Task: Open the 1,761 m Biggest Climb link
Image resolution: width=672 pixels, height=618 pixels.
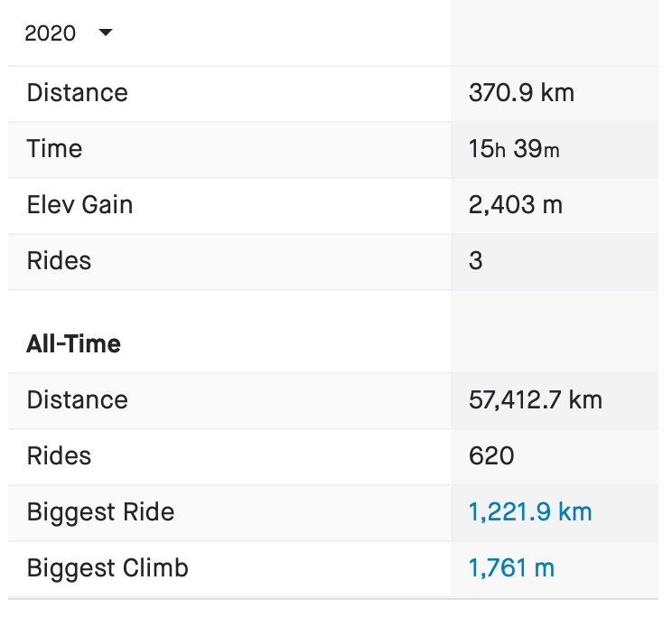Action: pyautogui.click(x=511, y=568)
